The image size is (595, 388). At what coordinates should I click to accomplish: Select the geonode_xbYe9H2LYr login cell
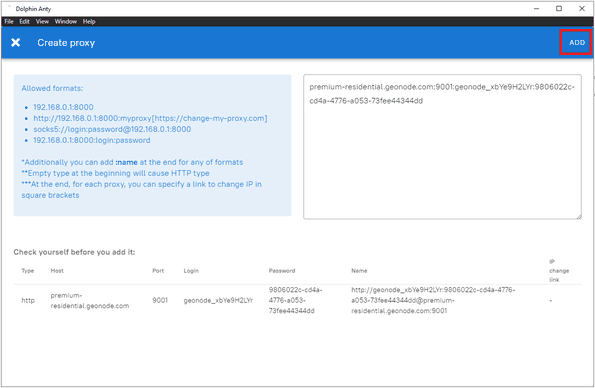pyautogui.click(x=218, y=300)
